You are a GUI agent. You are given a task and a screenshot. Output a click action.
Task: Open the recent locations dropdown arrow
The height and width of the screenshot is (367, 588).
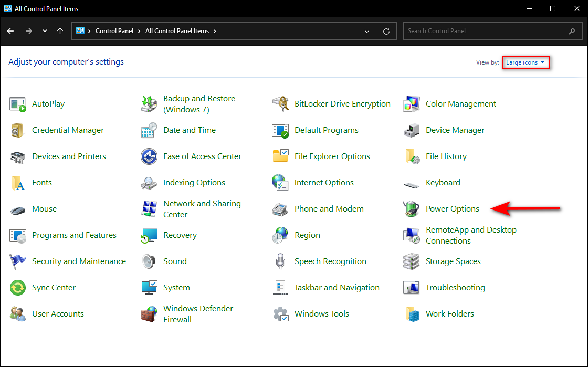click(x=45, y=31)
